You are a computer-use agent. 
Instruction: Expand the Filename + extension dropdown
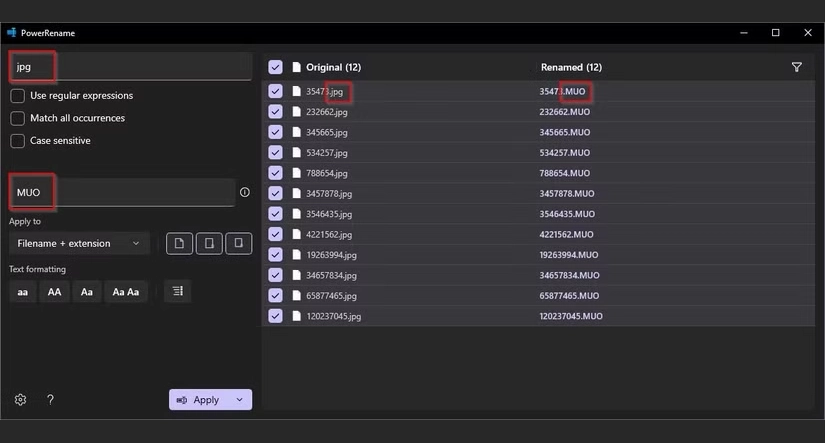tap(79, 244)
